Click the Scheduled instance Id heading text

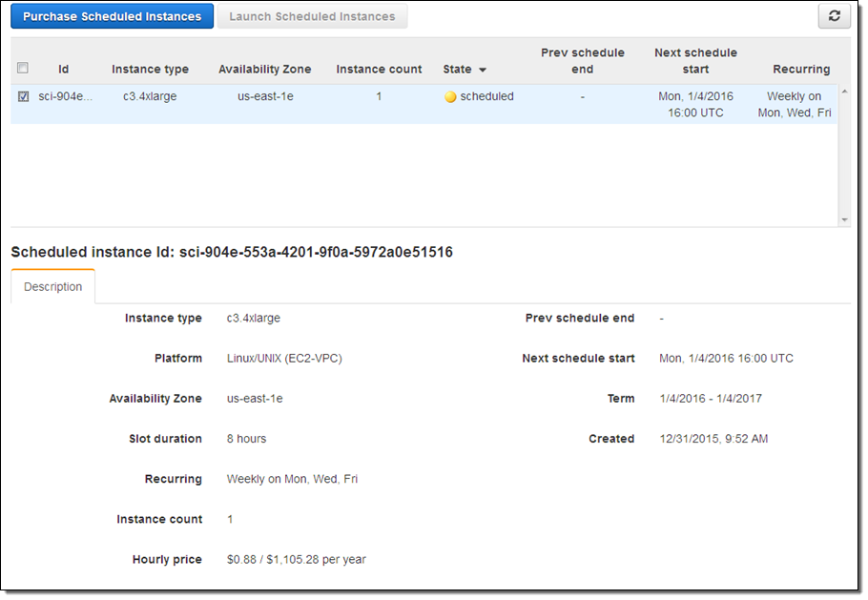232,253
